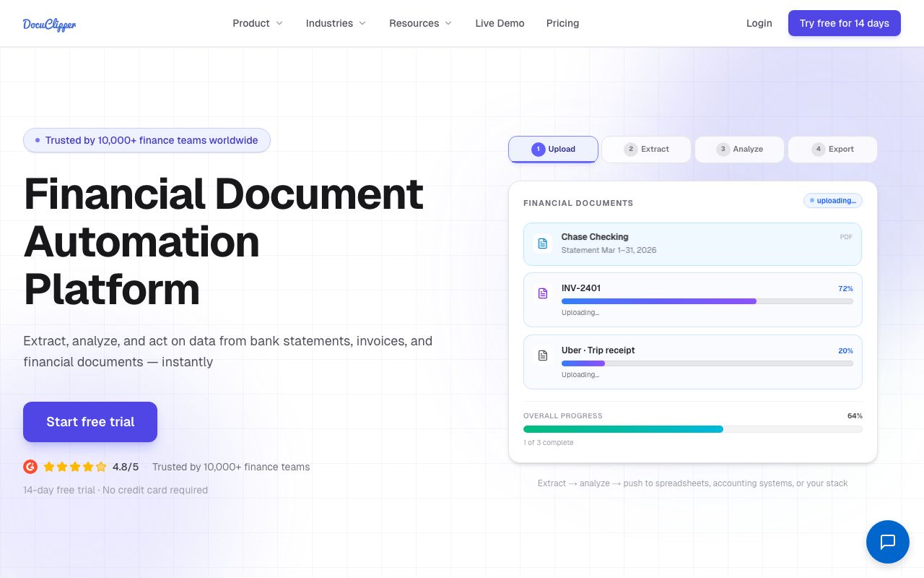Expand the Product menu chevron
This screenshot has width=924, height=578.
[279, 24]
